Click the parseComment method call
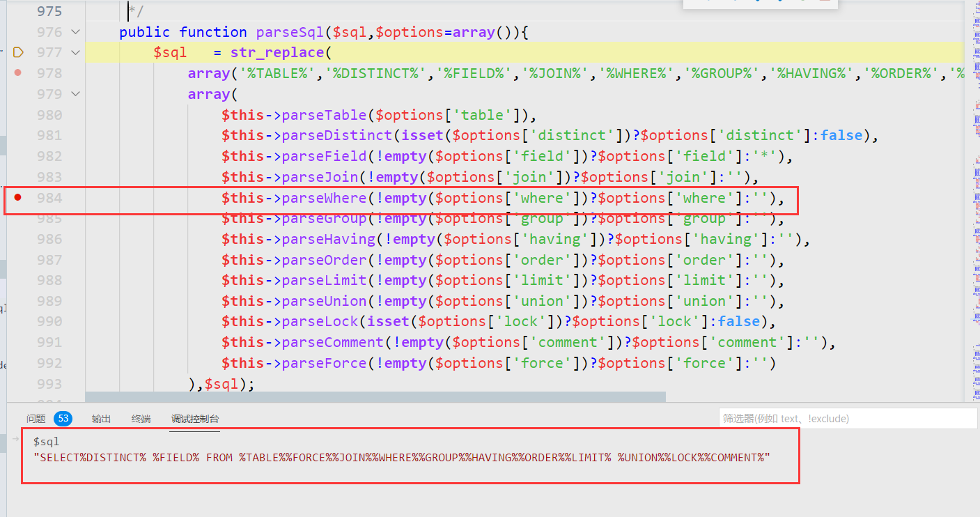 click(332, 342)
